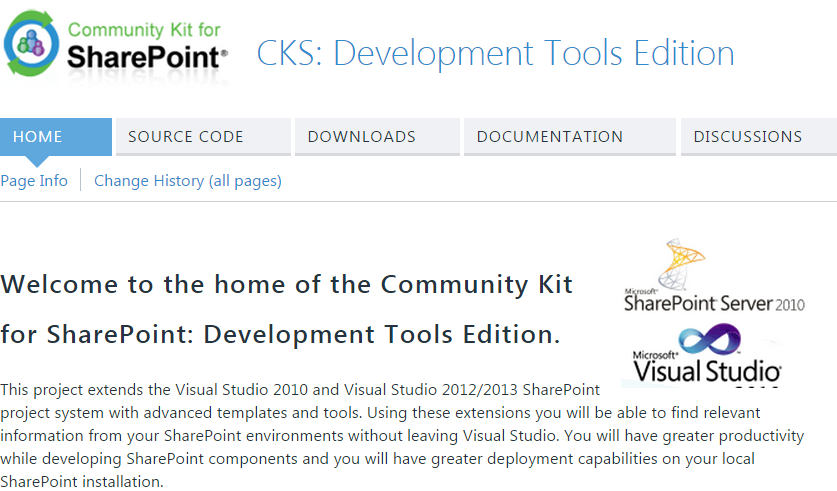Open Change History (all pages) link
Screen dimensions: 837x491
(x=188, y=181)
